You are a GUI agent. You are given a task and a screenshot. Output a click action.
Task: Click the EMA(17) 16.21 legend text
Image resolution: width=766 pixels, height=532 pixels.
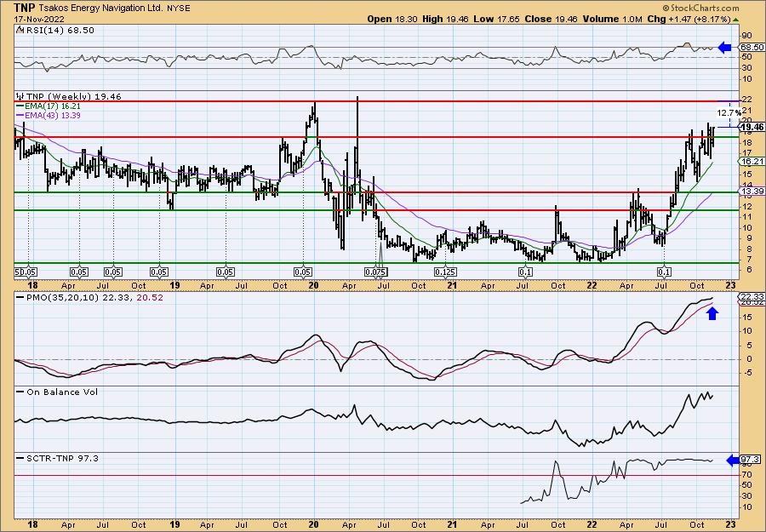point(53,106)
